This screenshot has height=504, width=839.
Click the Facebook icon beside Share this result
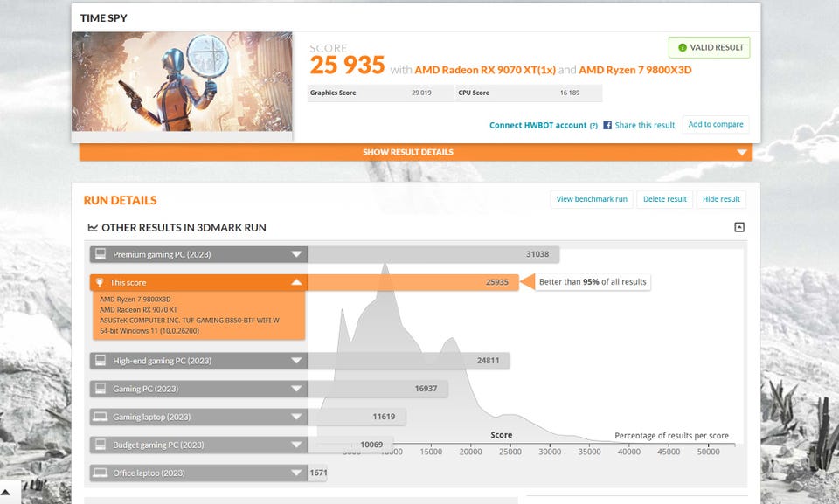pyautogui.click(x=607, y=125)
